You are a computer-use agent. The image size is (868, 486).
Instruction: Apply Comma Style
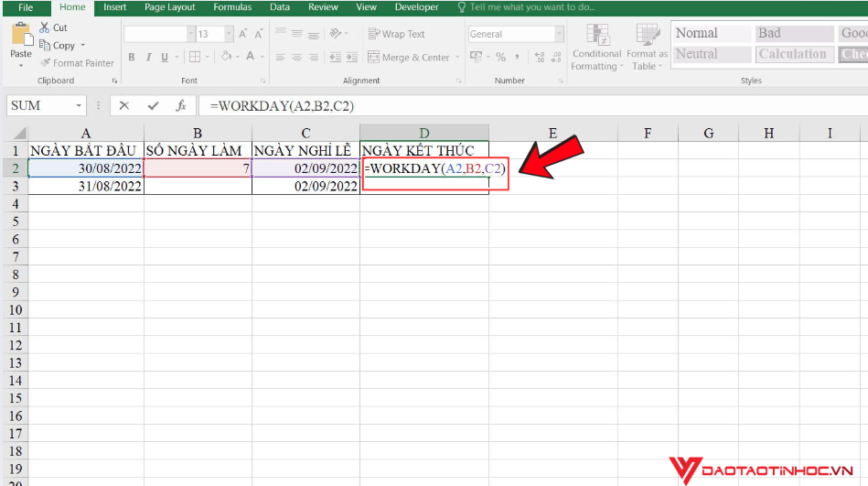[517, 57]
